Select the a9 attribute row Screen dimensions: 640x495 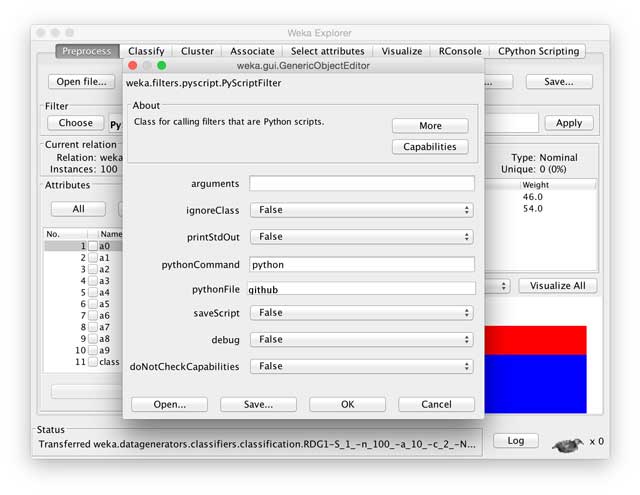83,351
